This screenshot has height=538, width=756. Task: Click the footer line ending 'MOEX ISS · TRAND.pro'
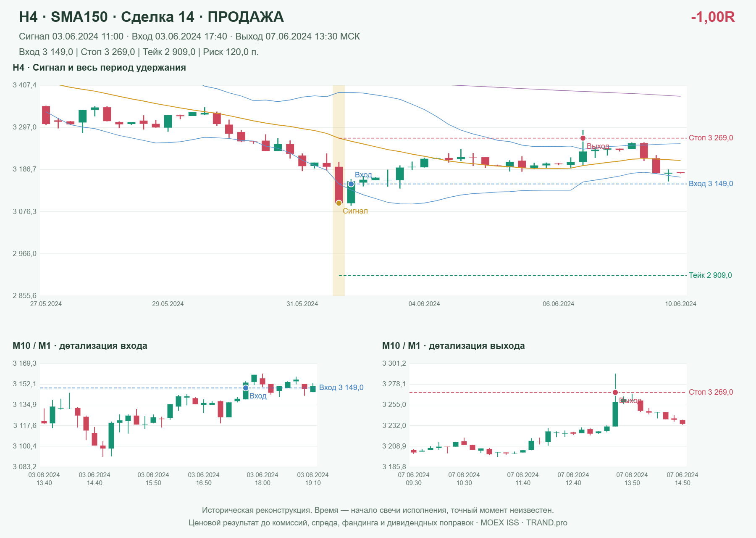pos(378,523)
